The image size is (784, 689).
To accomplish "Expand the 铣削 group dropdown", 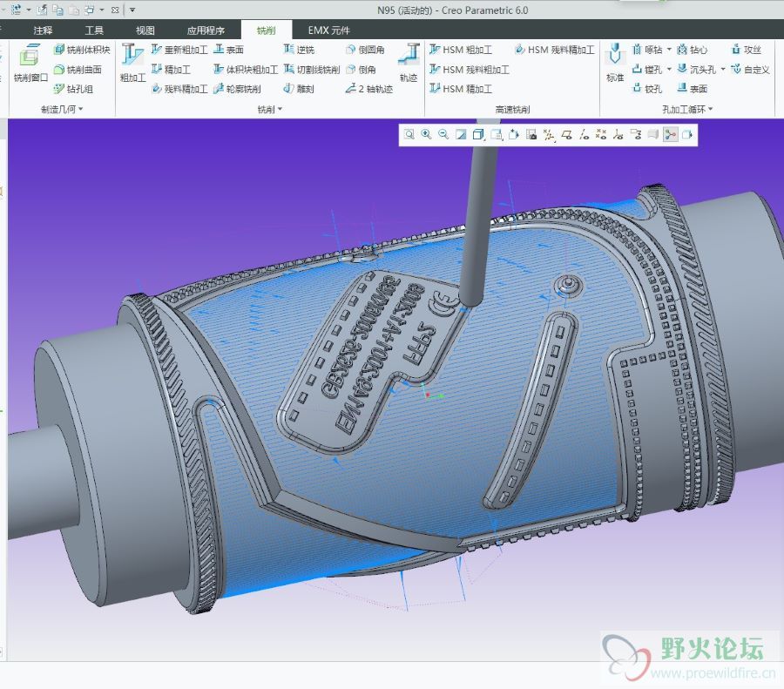I will pos(280,109).
